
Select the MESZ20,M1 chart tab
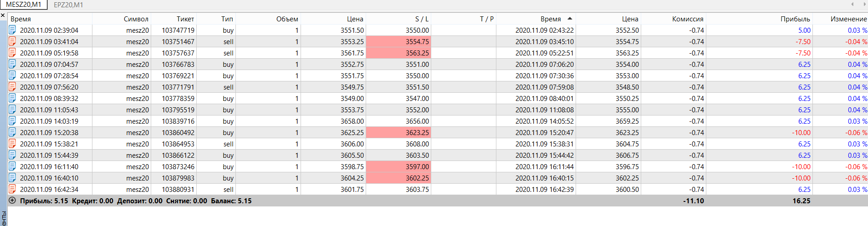click(x=23, y=5)
